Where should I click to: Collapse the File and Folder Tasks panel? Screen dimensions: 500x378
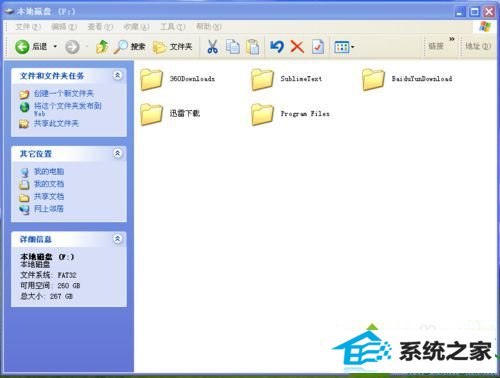click(x=117, y=76)
